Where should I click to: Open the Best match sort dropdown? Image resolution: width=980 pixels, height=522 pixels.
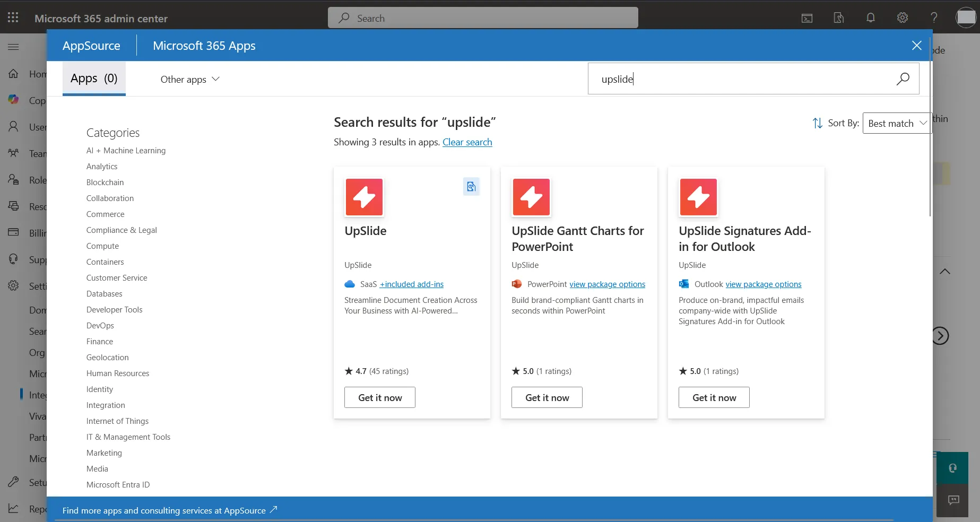point(897,123)
